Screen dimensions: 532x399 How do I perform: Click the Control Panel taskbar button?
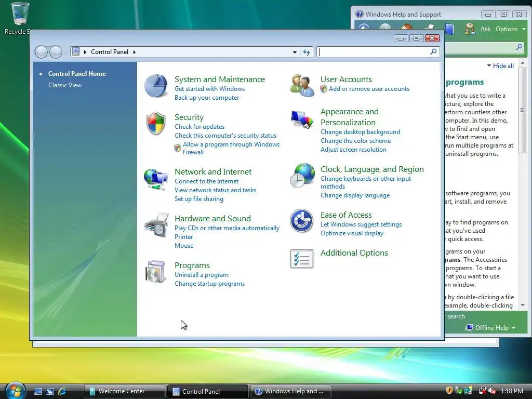click(x=208, y=392)
